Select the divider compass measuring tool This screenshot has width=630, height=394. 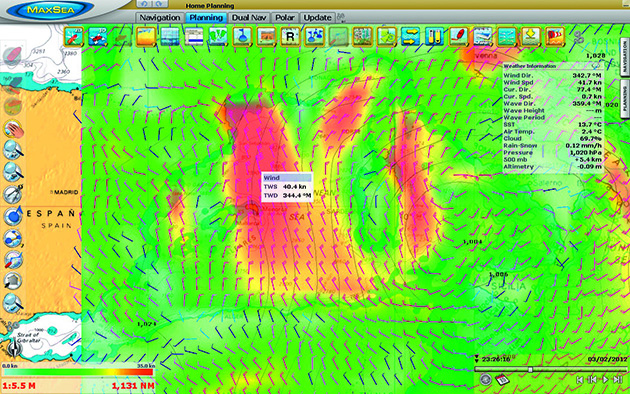pyautogui.click(x=13, y=194)
